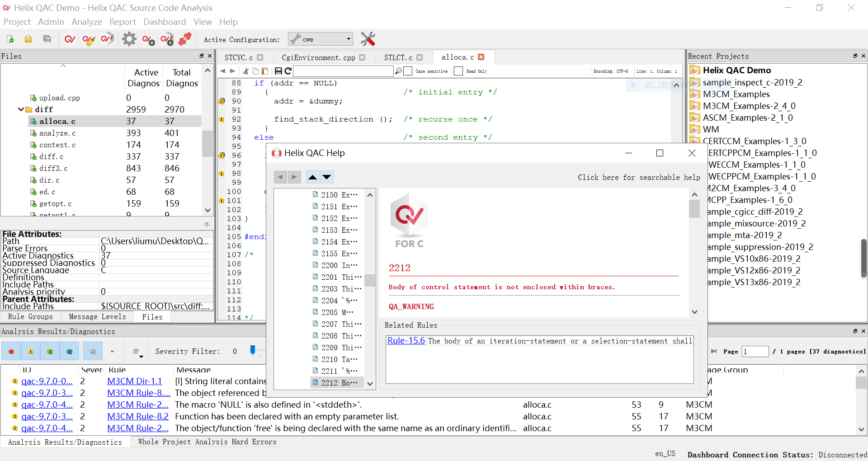Close the STCYC.c editor tab

(x=260, y=57)
